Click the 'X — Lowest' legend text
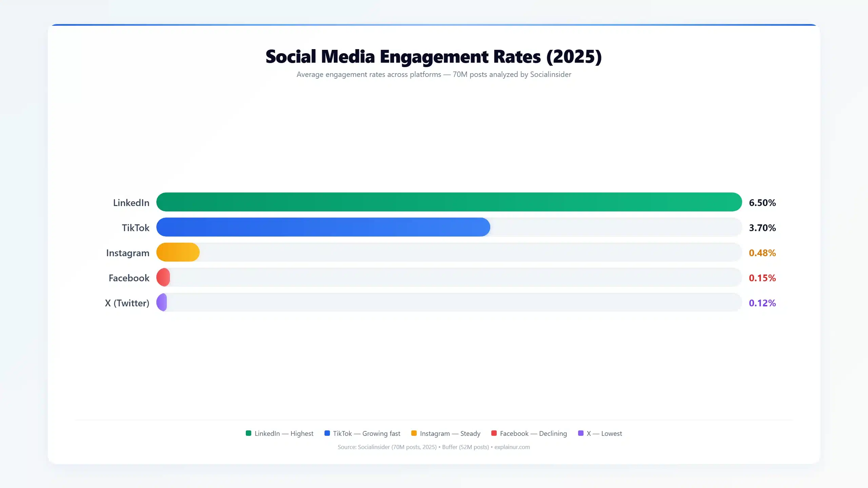Image resolution: width=868 pixels, height=488 pixels. point(604,433)
